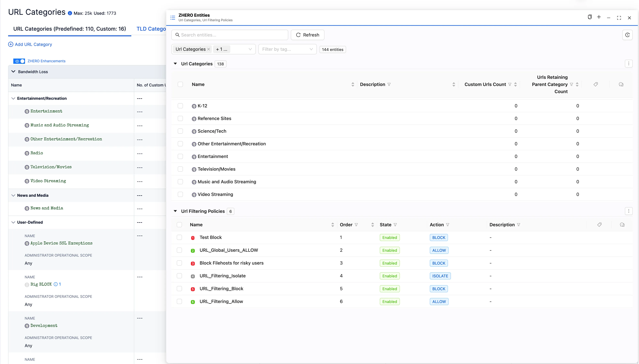The height and width of the screenshot is (364, 639).
Task: Click the plus icon in panel header
Action: pyautogui.click(x=599, y=17)
